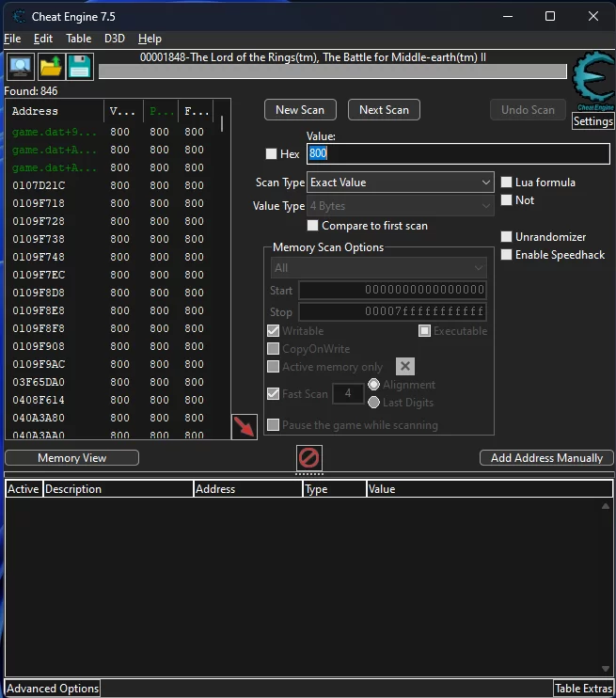Open the Help menu
616x698 pixels.
(150, 39)
